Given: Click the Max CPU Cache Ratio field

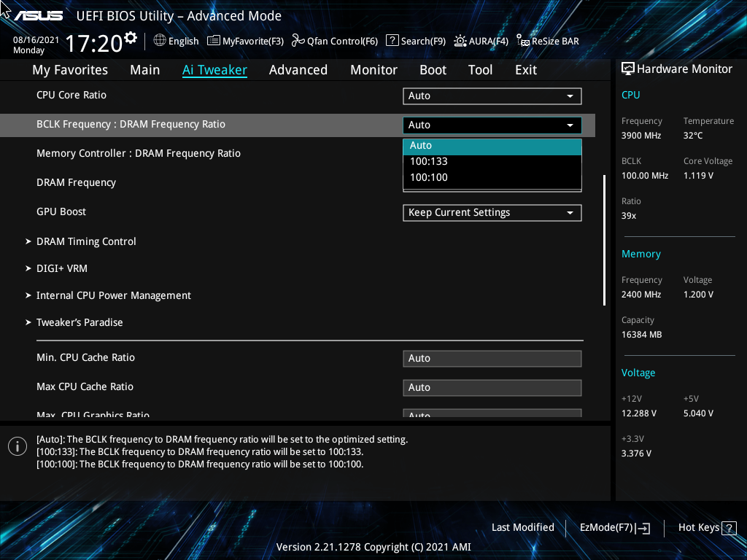Looking at the screenshot, I should [492, 388].
